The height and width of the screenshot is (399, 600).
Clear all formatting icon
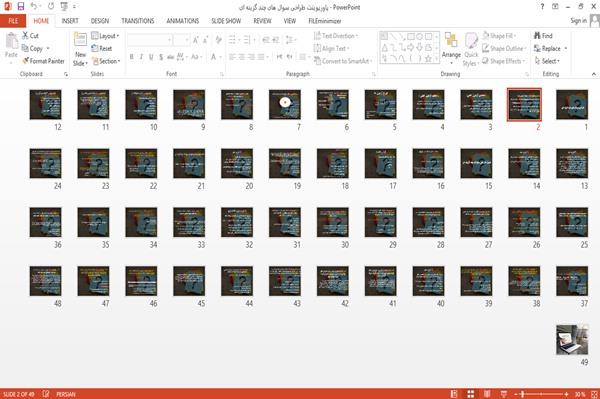point(219,40)
